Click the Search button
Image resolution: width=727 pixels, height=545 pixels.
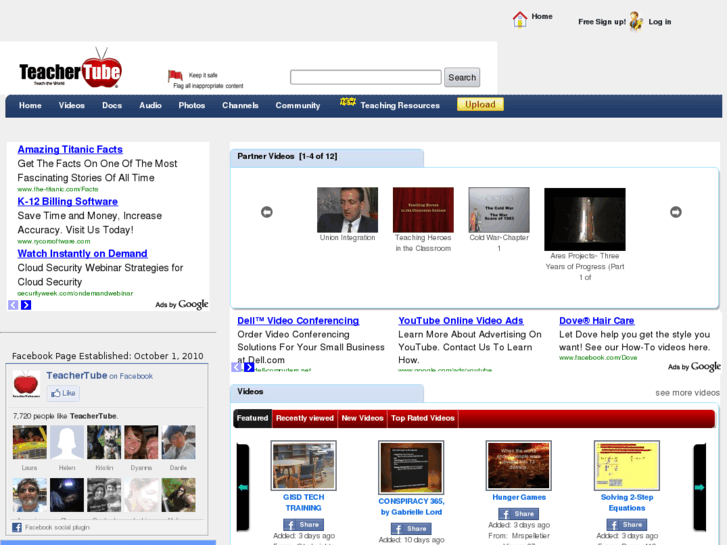462,77
